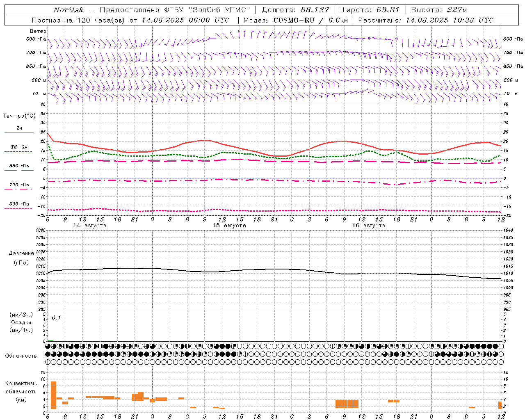
Task: Click the Конвективн. label text
Action: pos(21,383)
